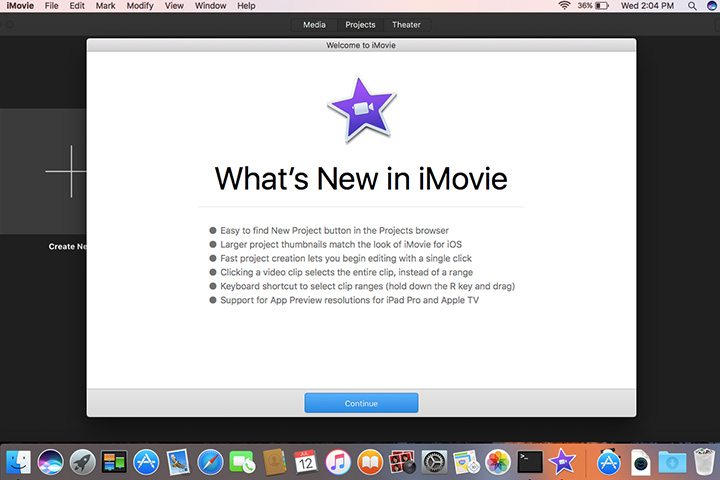Open the View menu
Viewport: 720px width, 480px height.
point(174,6)
